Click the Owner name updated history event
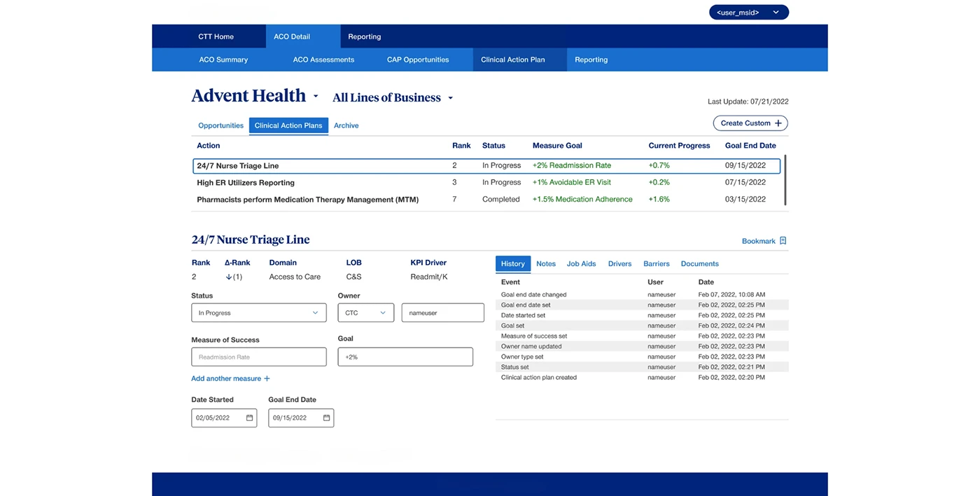 click(531, 346)
